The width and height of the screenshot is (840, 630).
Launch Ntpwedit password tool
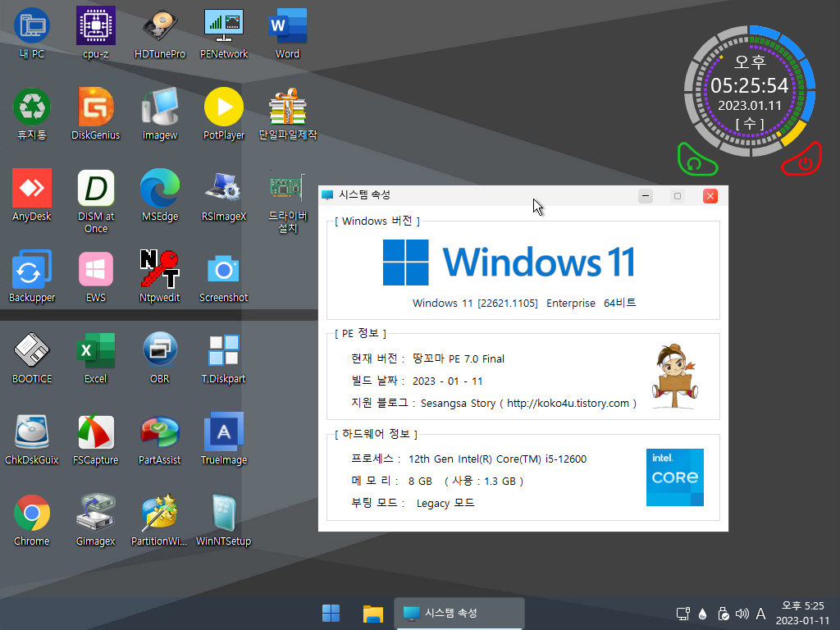click(x=160, y=276)
